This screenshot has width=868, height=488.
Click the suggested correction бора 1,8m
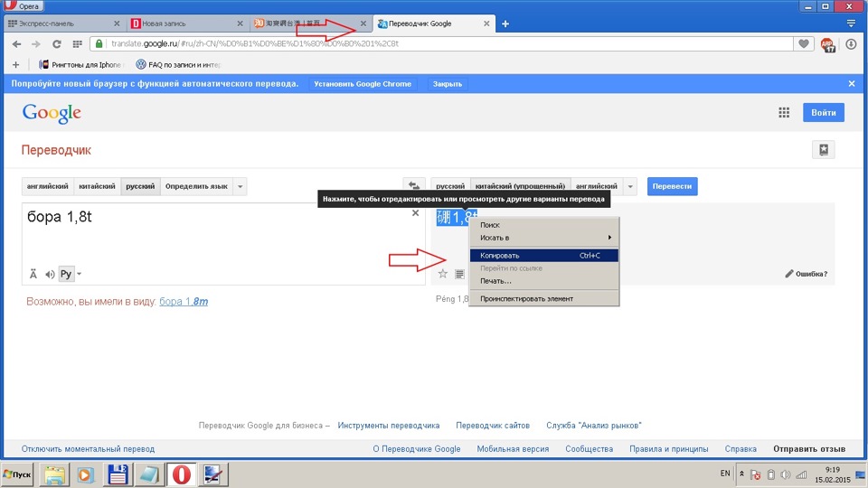184,302
